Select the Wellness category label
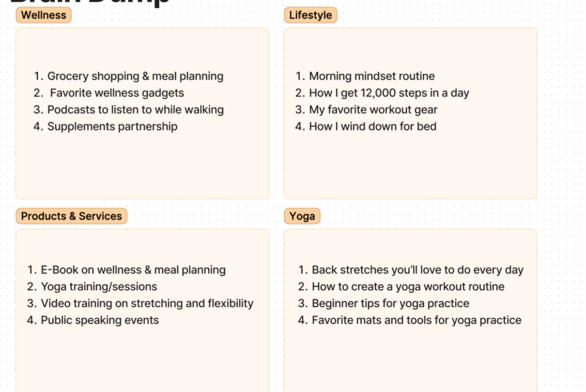586x392 pixels. pos(43,15)
